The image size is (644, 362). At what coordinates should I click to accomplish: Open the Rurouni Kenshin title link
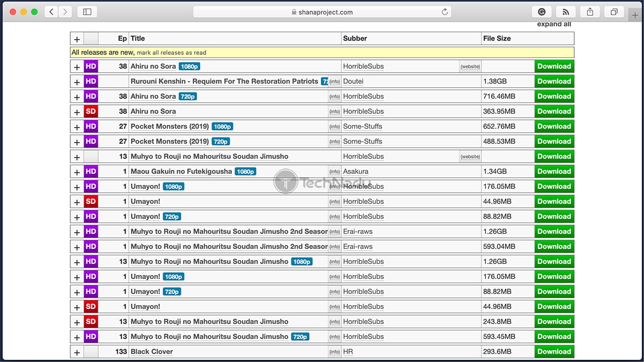[224, 82]
